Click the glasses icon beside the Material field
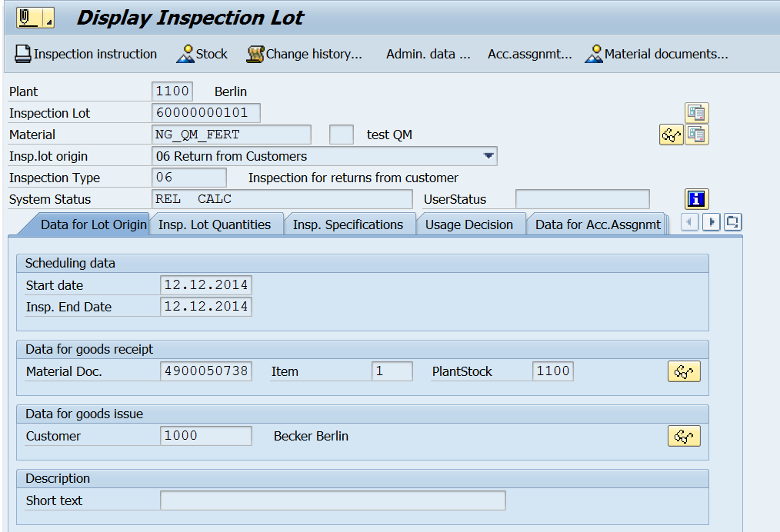 (670, 135)
